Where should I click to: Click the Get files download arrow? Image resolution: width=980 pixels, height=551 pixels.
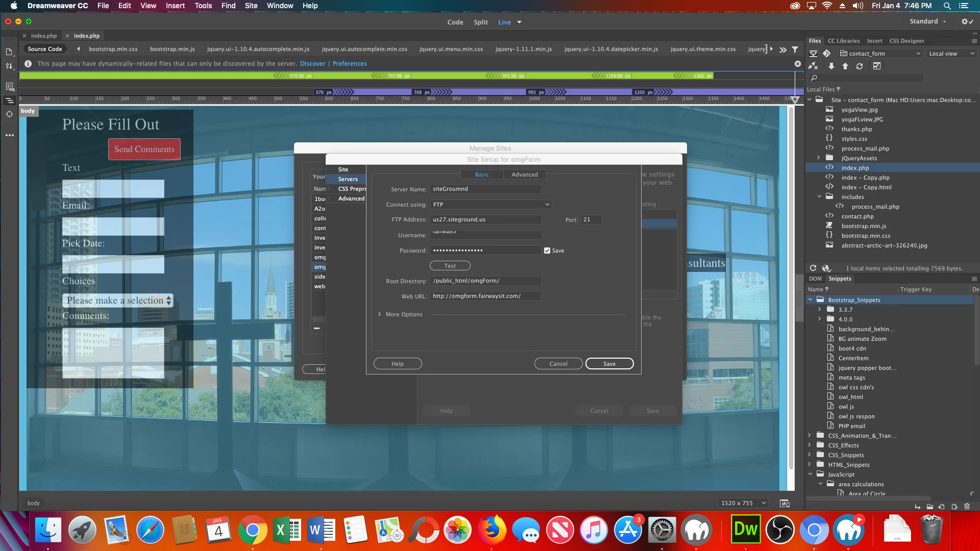[x=831, y=66]
